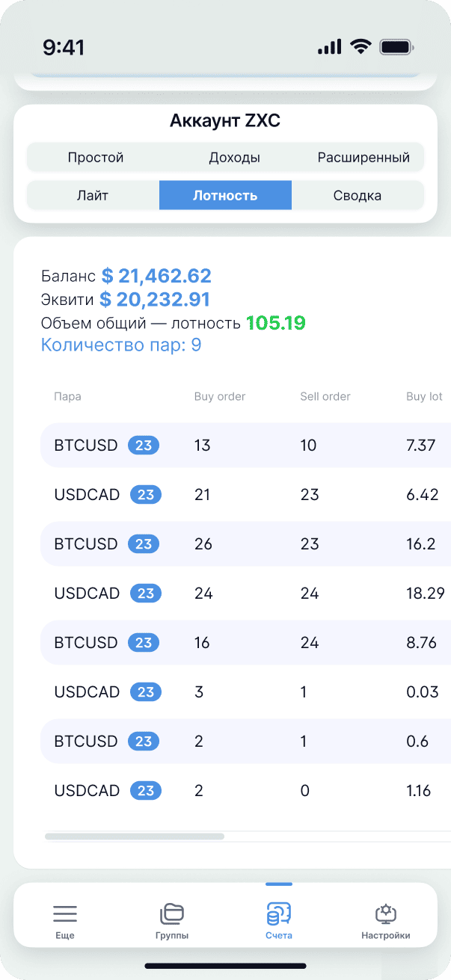Click the horizontal table scrollbar thumb

[x=135, y=836]
